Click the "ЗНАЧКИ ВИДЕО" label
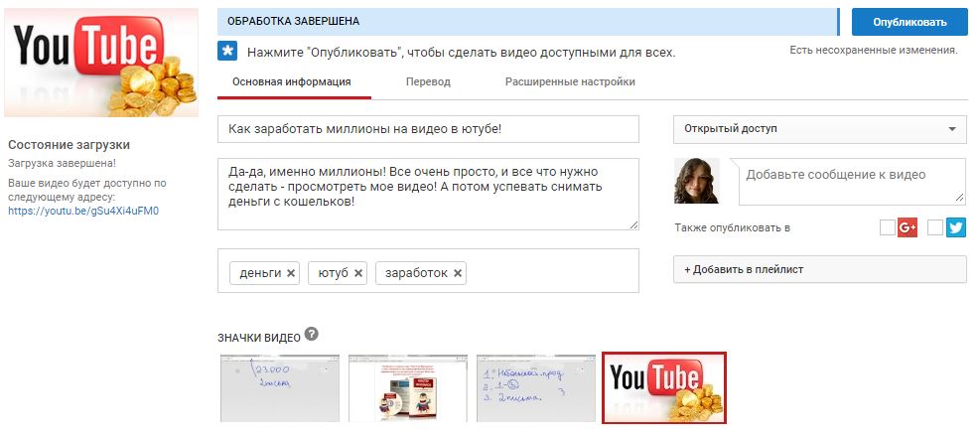Screen dimensions: 980x439 pyautogui.click(x=259, y=338)
